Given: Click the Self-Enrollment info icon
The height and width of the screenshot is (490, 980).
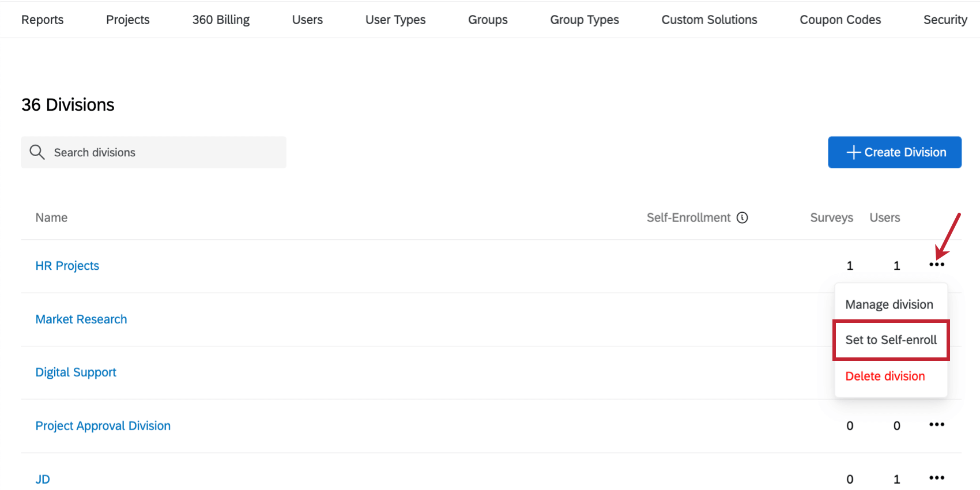Looking at the screenshot, I should (x=742, y=218).
